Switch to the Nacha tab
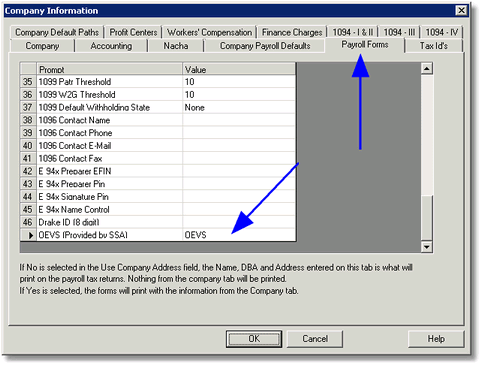The width and height of the screenshot is (482, 366). coord(176,46)
